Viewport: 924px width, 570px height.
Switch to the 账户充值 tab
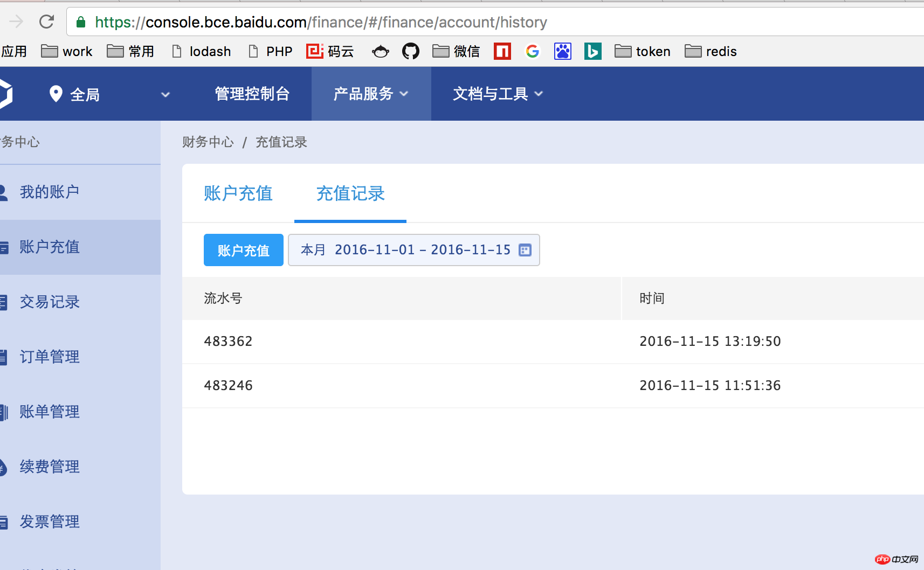coord(238,193)
